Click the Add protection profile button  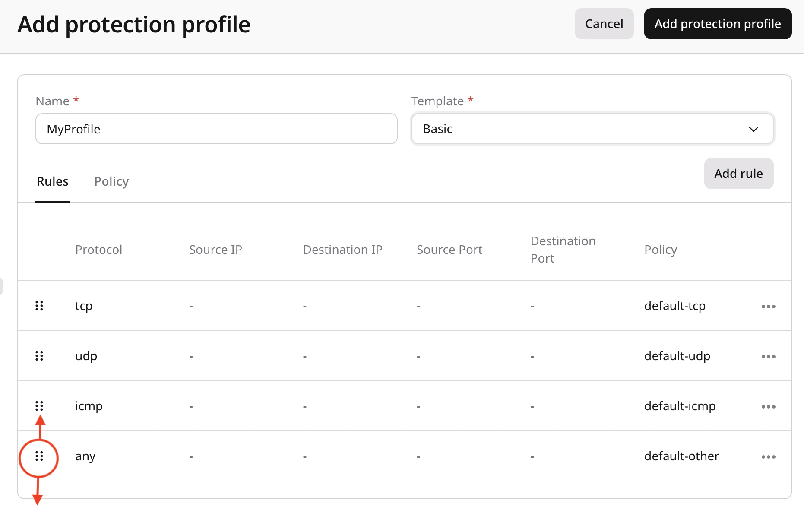pos(717,24)
